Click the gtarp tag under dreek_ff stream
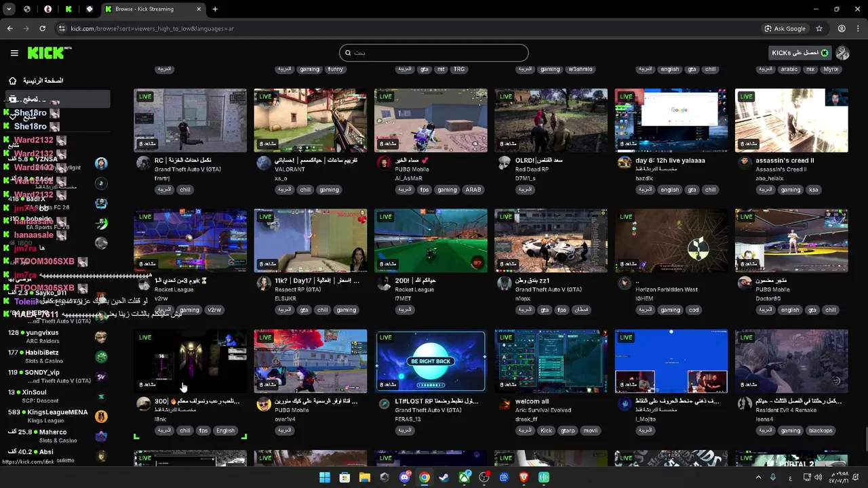868x488 pixels. point(568,430)
